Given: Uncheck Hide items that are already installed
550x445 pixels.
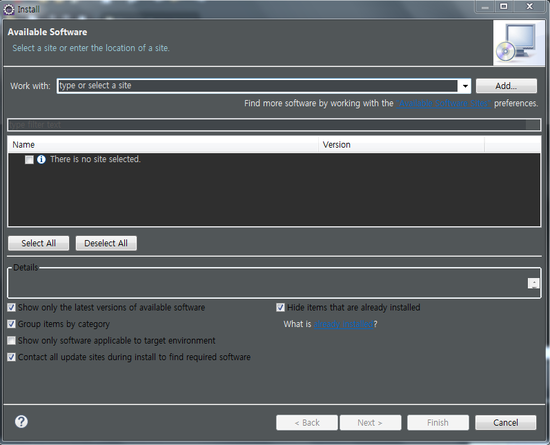Looking at the screenshot, I should [280, 308].
